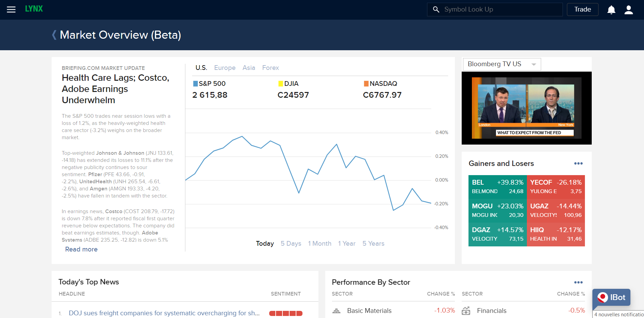Image resolution: width=644 pixels, height=318 pixels.
Task: Open the hamburger navigation menu
Action: [11, 10]
